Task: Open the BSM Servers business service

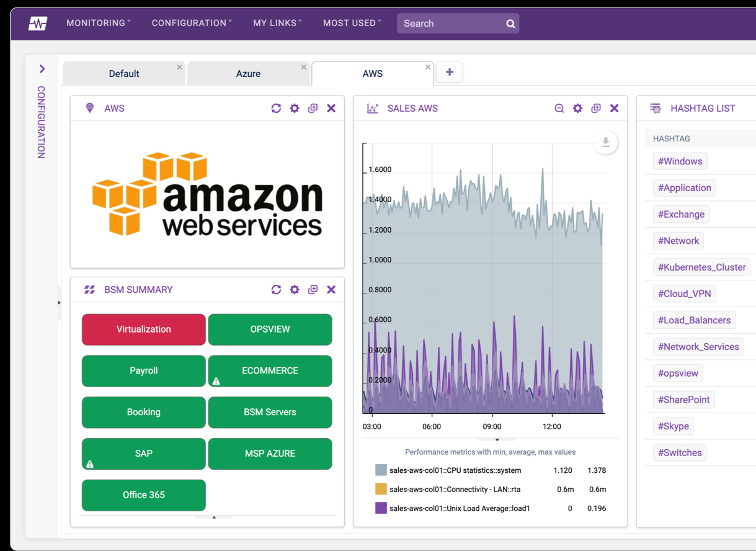Action: [x=270, y=412]
